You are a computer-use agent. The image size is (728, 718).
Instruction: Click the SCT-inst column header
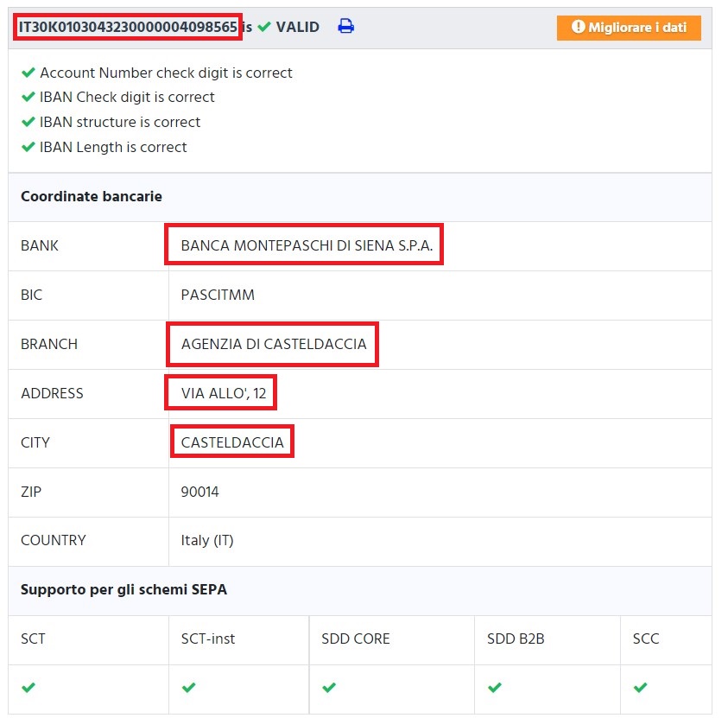[208, 639]
